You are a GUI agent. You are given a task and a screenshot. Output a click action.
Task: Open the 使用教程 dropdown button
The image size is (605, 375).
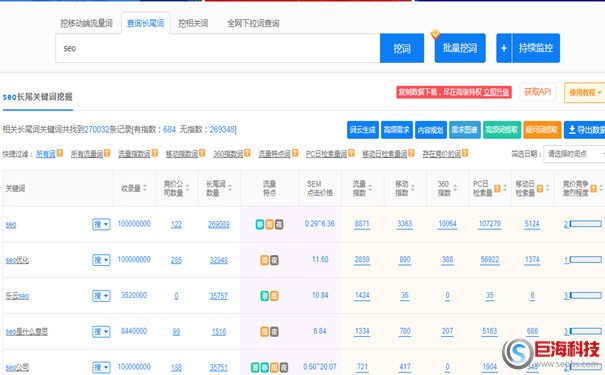click(585, 93)
